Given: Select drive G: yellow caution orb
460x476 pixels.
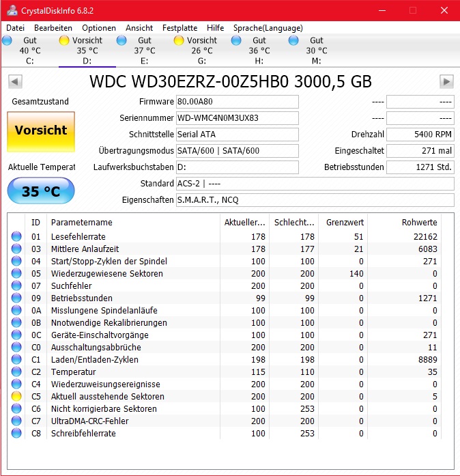Looking at the screenshot, I should click(179, 40).
